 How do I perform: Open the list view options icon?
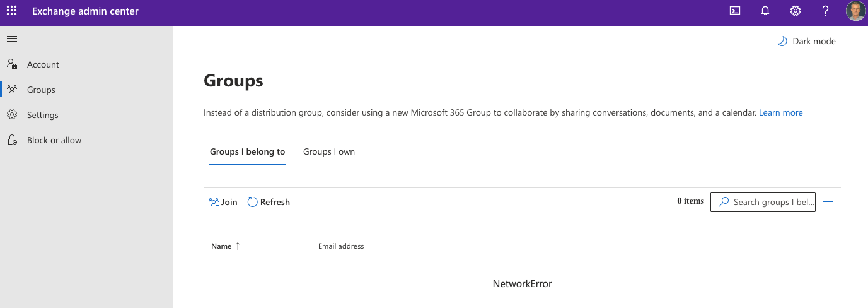828,202
